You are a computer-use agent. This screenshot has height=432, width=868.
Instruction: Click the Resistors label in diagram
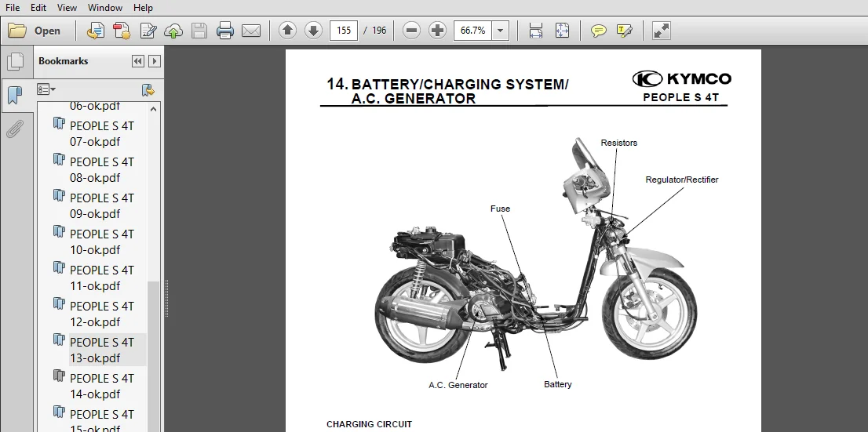click(x=619, y=143)
